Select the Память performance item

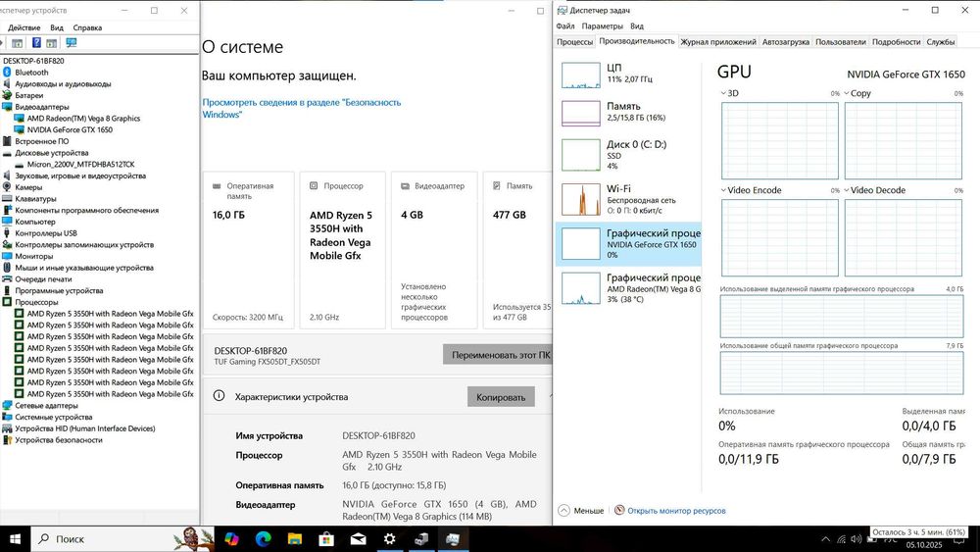click(x=629, y=112)
